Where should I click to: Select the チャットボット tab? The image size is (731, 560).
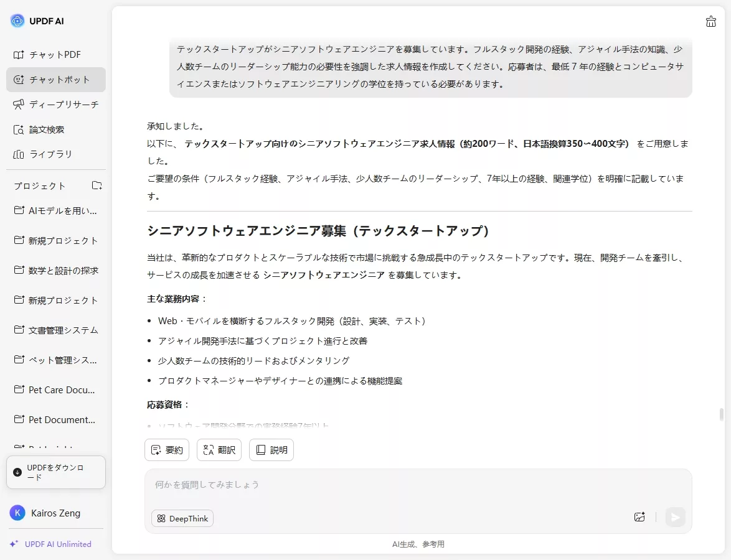tap(55, 80)
